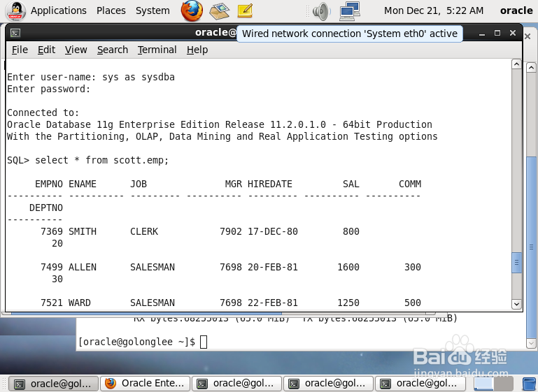Click the 'Enter user-name: sys as sysdba' line
538x392 pixels.
coord(90,77)
